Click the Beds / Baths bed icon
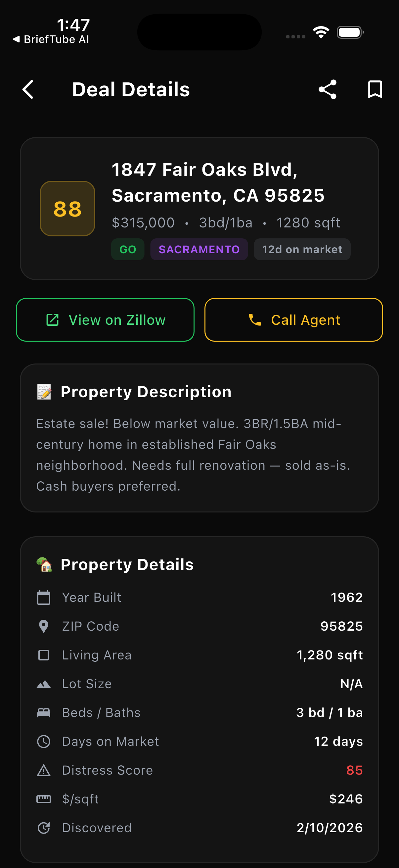This screenshot has width=399, height=868. 44,713
